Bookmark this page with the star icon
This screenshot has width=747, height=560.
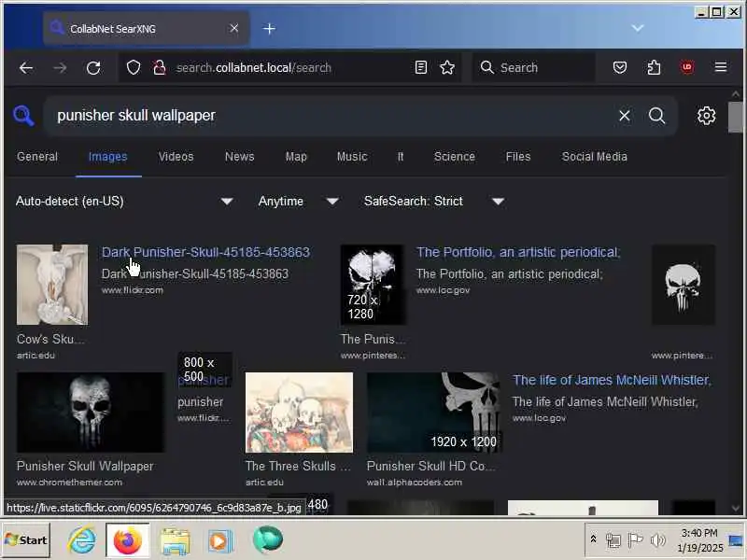click(447, 67)
